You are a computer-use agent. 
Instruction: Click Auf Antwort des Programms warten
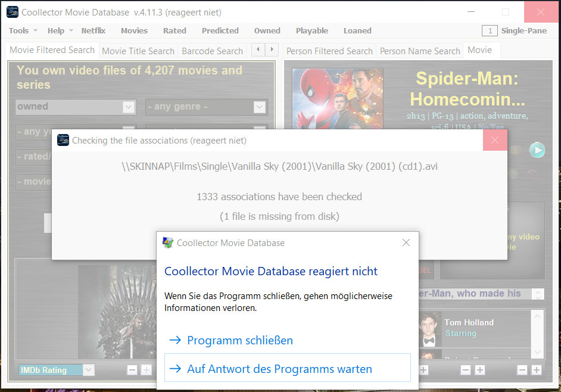287,369
